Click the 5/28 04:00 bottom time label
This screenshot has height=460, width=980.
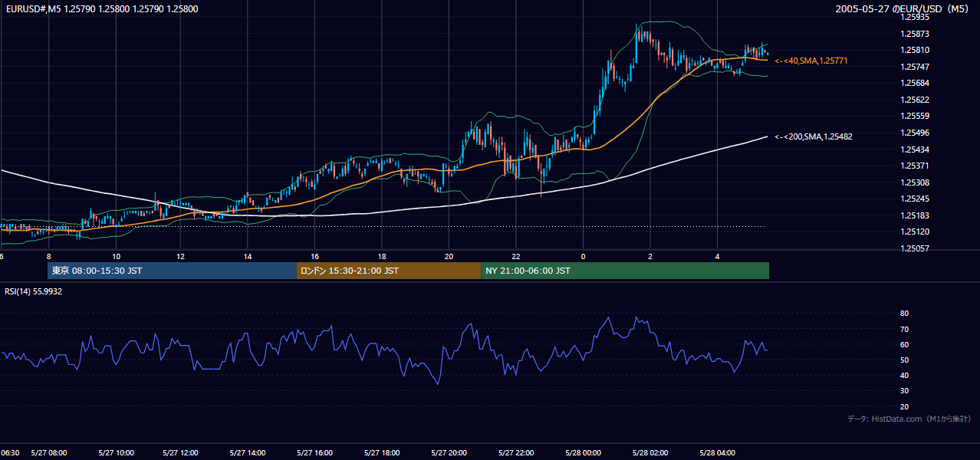coord(718,452)
